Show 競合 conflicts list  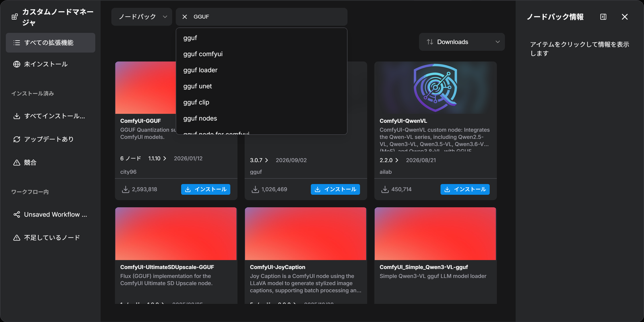coord(50,163)
